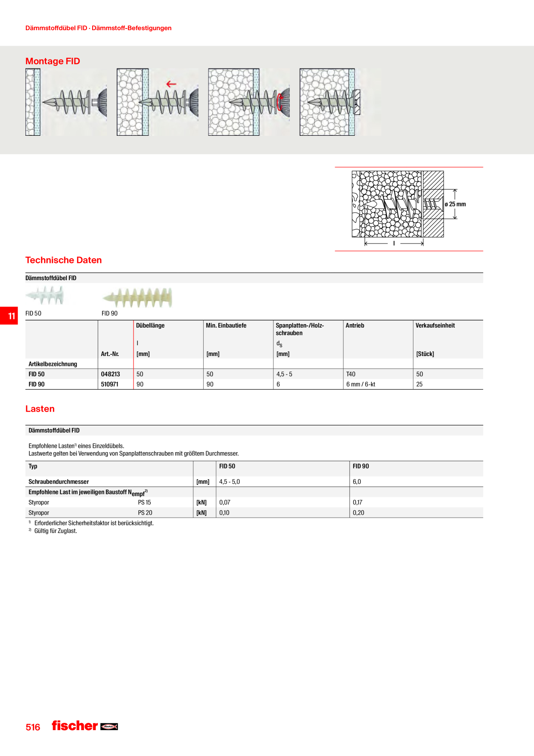Click the Dämmstoffdübel FID title under Technische Daten
The width and height of the screenshot is (534, 756).
pyautogui.click(x=51, y=278)
